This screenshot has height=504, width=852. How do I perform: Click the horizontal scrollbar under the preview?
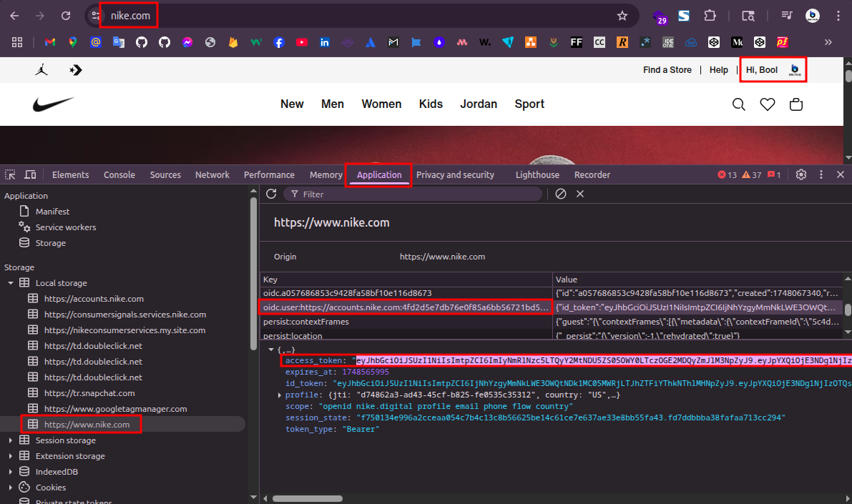coord(307,498)
